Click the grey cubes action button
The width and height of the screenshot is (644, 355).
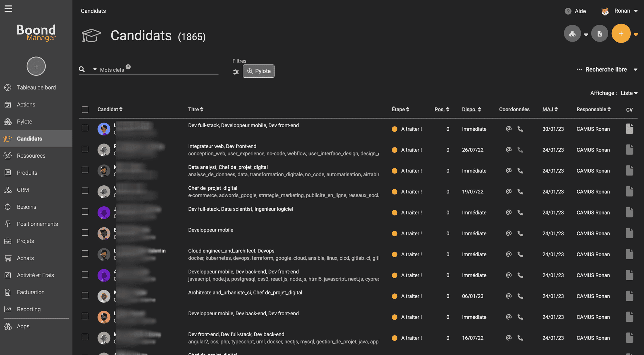tap(572, 34)
